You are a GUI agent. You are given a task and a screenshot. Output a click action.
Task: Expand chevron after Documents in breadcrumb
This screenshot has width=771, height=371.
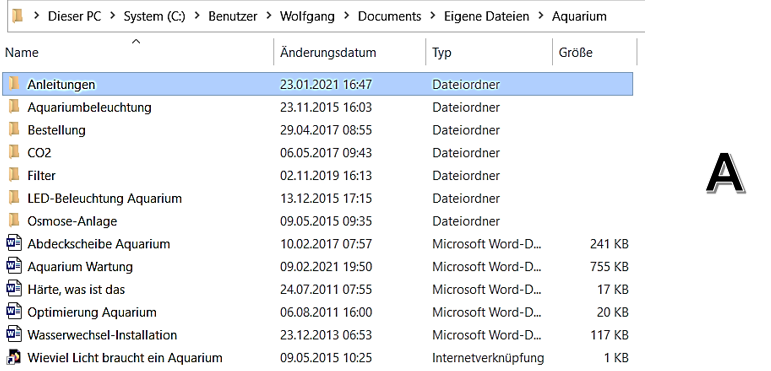(x=433, y=16)
